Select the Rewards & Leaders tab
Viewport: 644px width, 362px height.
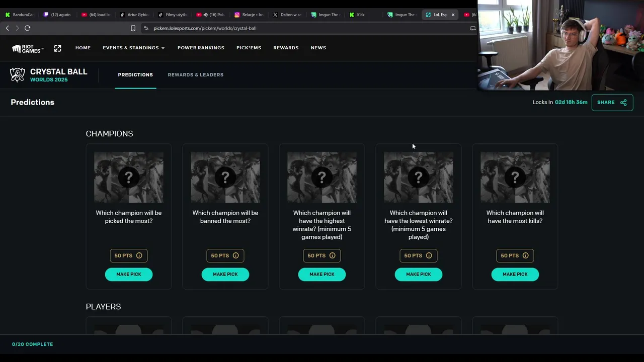tap(196, 75)
